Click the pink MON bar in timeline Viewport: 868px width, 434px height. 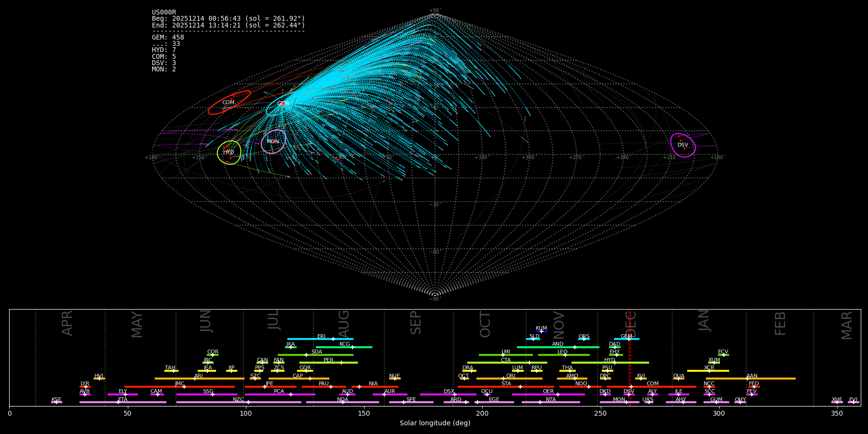tap(620, 402)
